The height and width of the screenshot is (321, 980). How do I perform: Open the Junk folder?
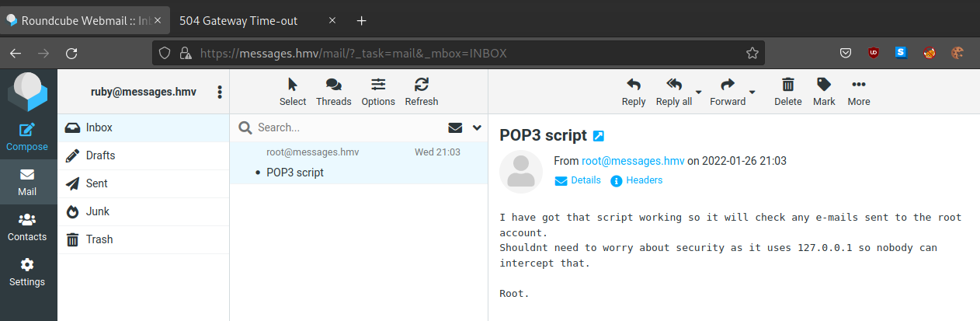click(98, 211)
